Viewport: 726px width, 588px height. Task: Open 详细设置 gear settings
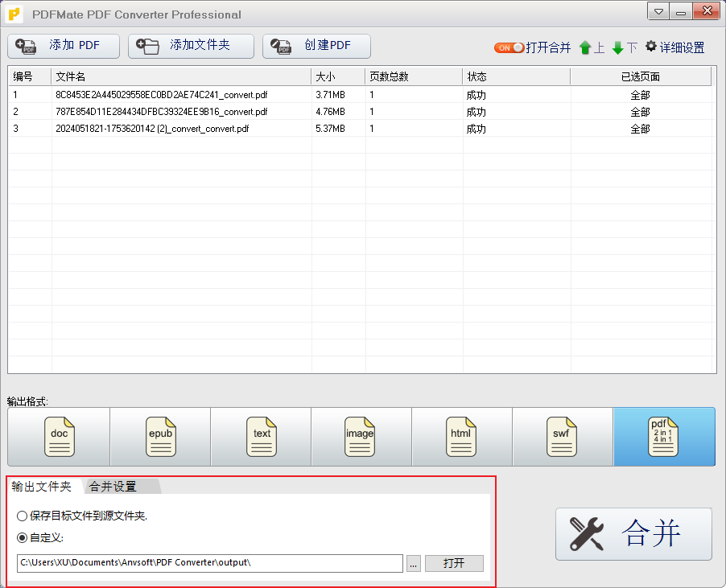tap(675, 47)
